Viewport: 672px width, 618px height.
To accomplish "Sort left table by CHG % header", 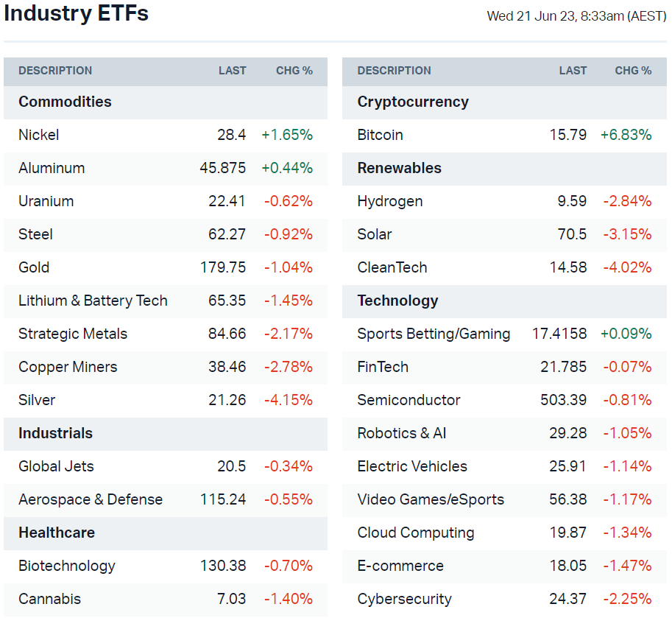I will click(294, 71).
